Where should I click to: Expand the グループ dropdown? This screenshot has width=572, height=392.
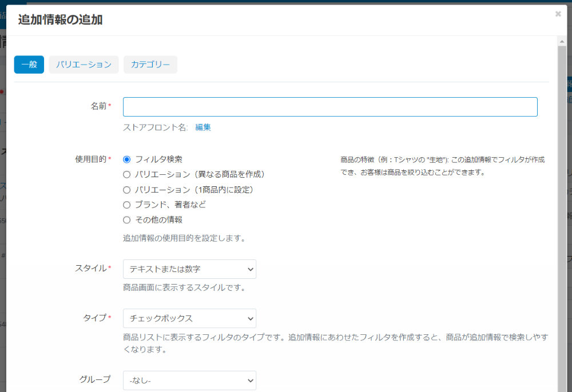click(190, 381)
